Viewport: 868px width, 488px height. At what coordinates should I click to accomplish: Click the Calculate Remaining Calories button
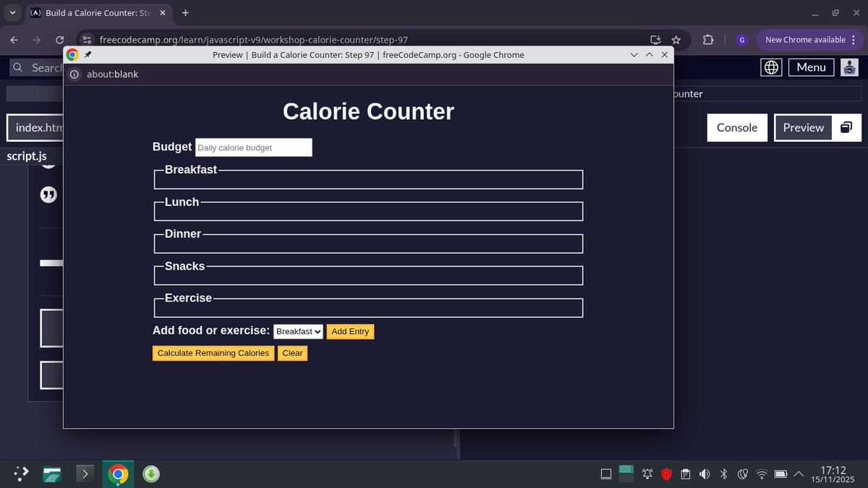click(213, 353)
